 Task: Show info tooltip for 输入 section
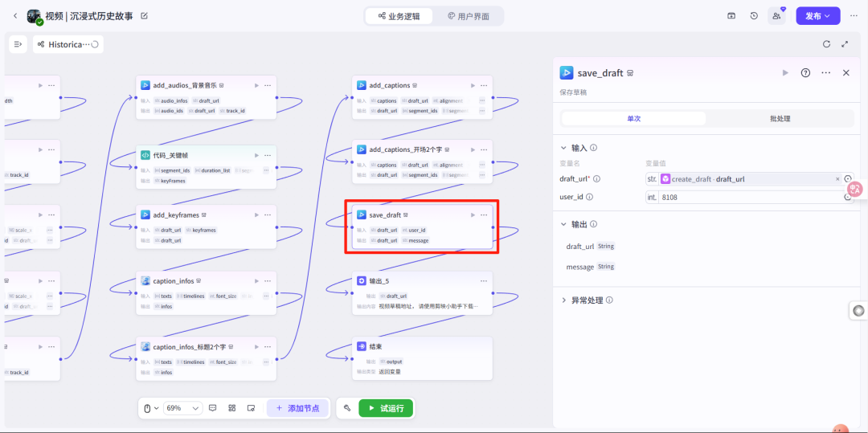593,148
